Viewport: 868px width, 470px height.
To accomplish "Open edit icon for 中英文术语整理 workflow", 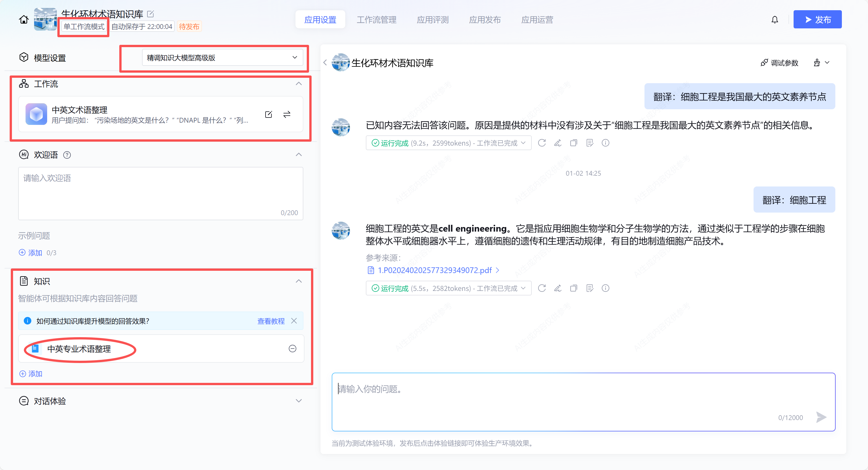I will 268,114.
